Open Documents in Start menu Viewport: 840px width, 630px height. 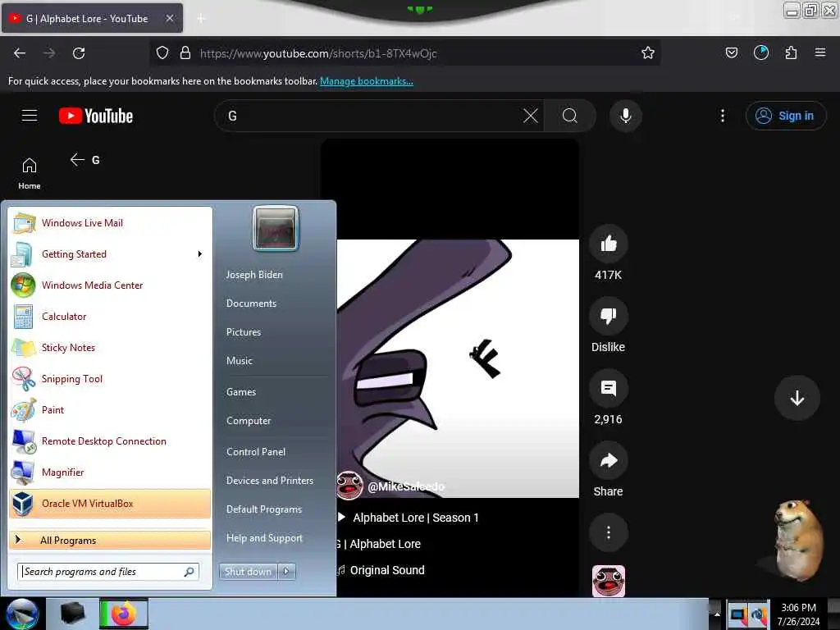tap(251, 304)
